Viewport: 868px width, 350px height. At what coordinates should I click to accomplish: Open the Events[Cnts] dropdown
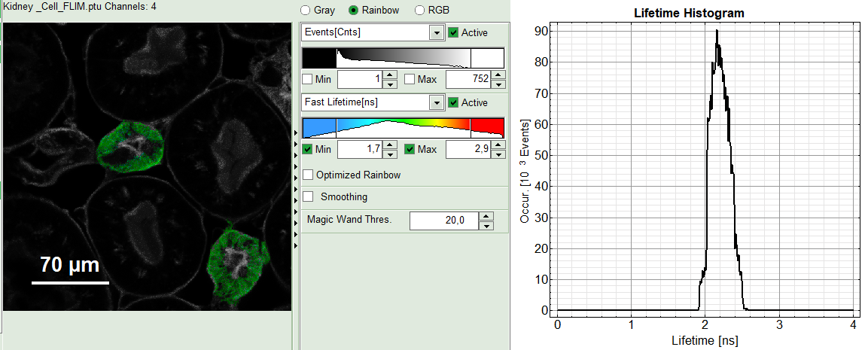pos(435,33)
